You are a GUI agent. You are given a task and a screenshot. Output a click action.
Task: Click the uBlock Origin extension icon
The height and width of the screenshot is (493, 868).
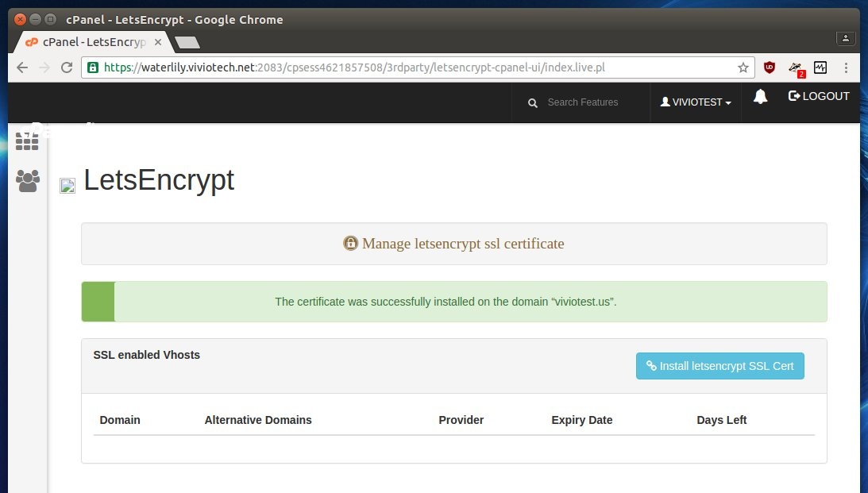click(769, 68)
